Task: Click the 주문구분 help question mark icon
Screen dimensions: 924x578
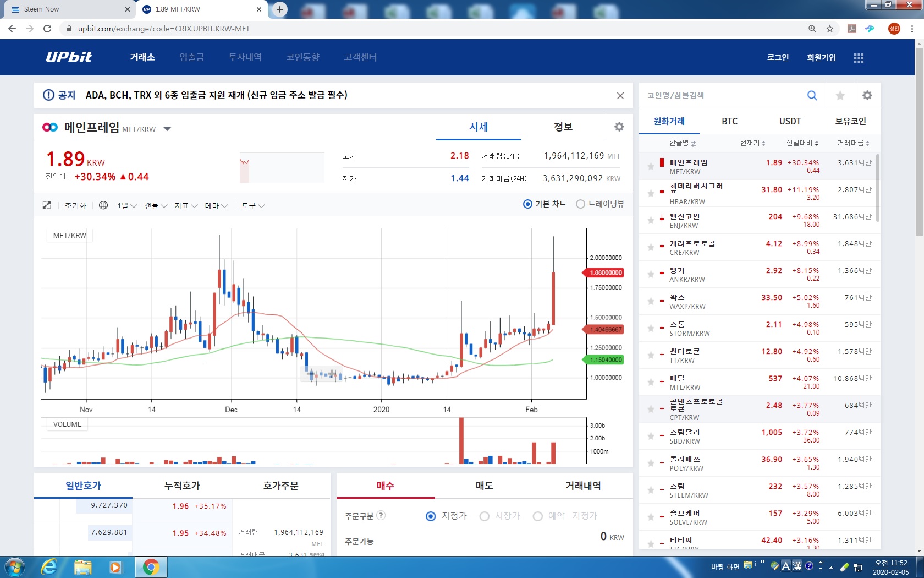Action: tap(381, 515)
